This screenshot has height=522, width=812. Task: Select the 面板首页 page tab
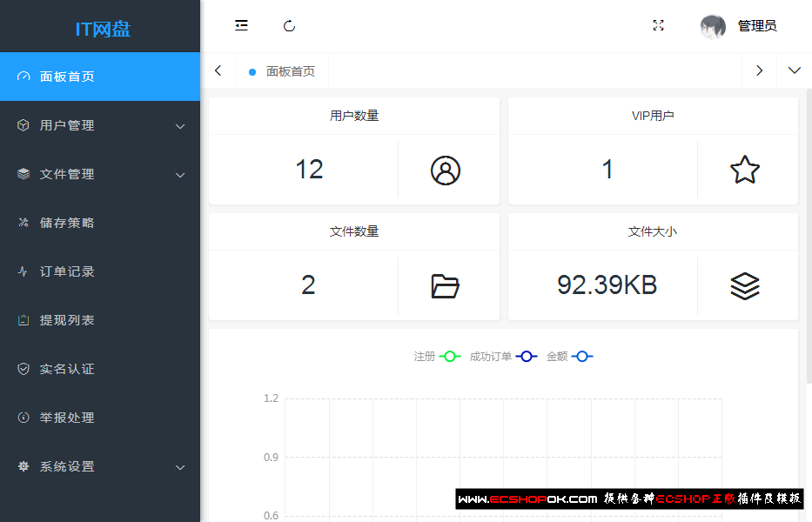click(282, 71)
